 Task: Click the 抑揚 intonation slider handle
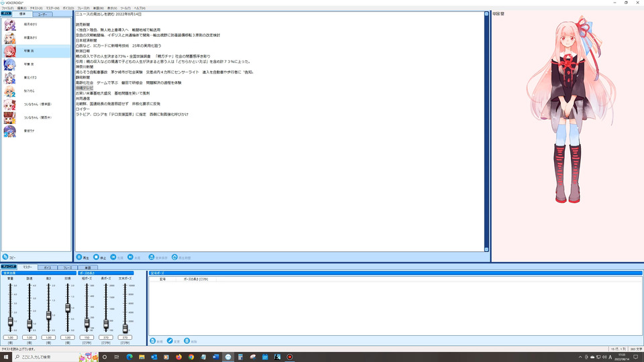pos(68,308)
